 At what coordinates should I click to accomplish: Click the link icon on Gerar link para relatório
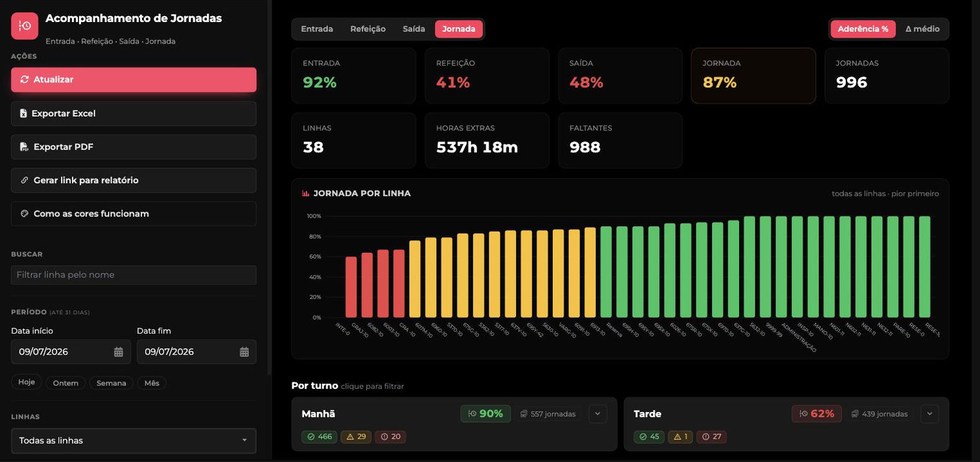pyautogui.click(x=25, y=180)
